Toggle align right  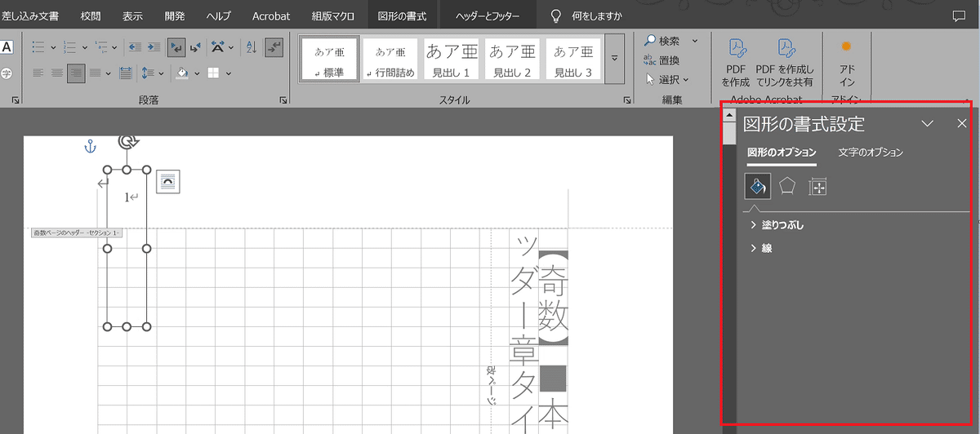76,73
